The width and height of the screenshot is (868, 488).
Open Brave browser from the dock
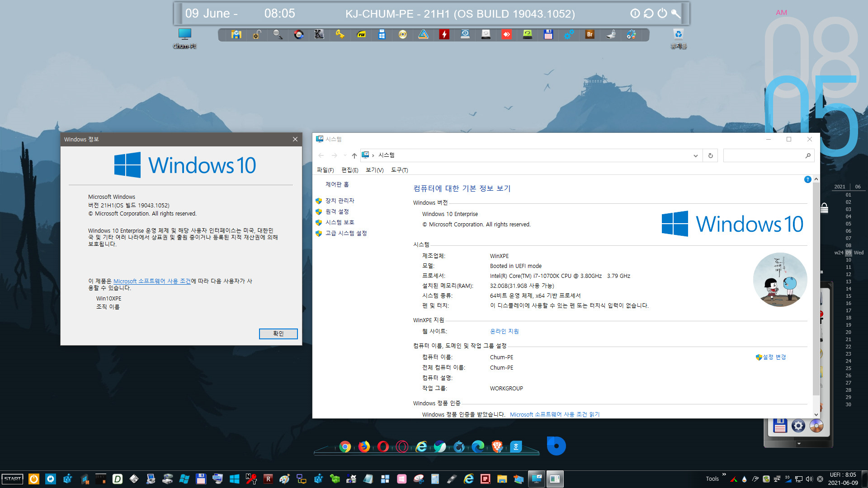pyautogui.click(x=497, y=447)
